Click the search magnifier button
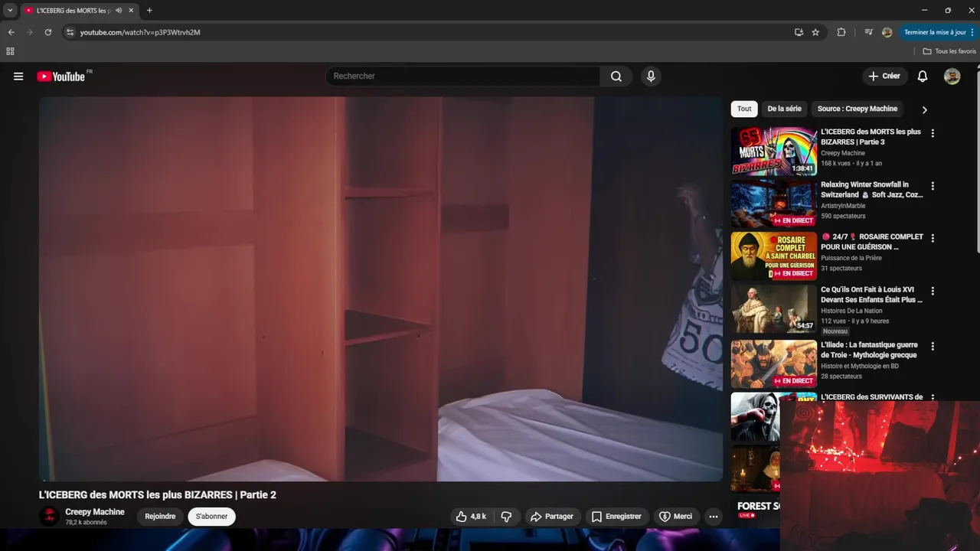This screenshot has height=551, width=980. [616, 76]
